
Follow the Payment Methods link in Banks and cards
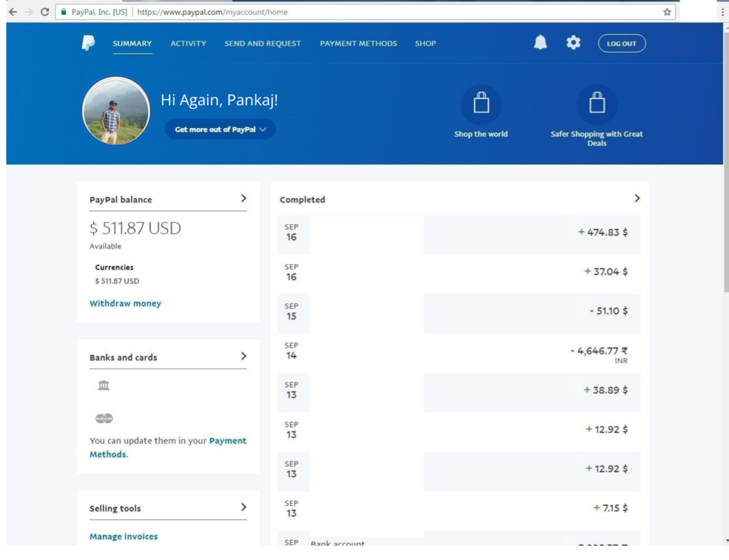click(168, 447)
